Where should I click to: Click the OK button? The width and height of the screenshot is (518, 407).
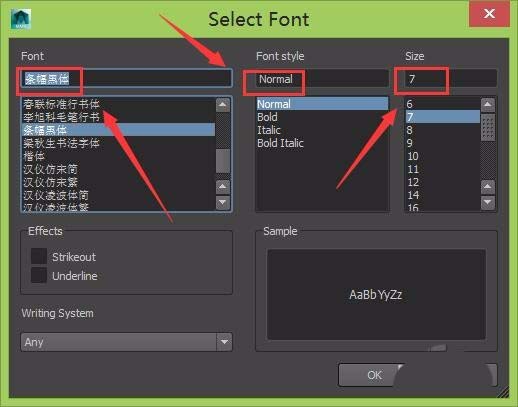[x=374, y=375]
